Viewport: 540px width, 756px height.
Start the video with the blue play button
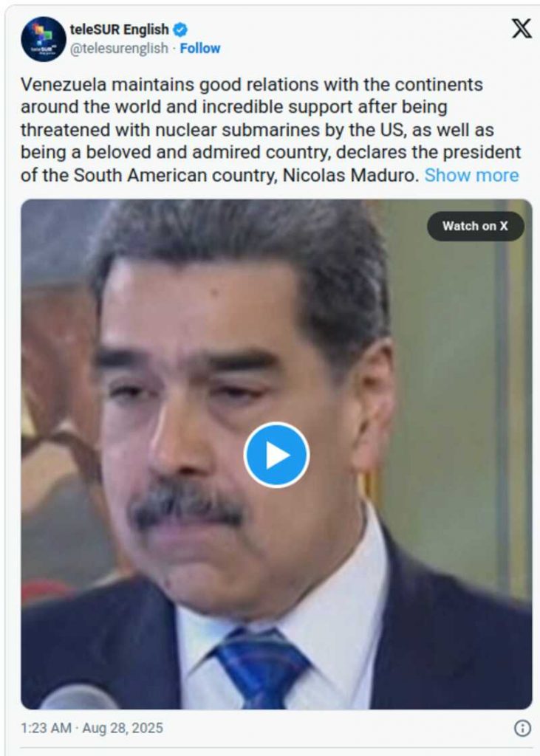(276, 455)
